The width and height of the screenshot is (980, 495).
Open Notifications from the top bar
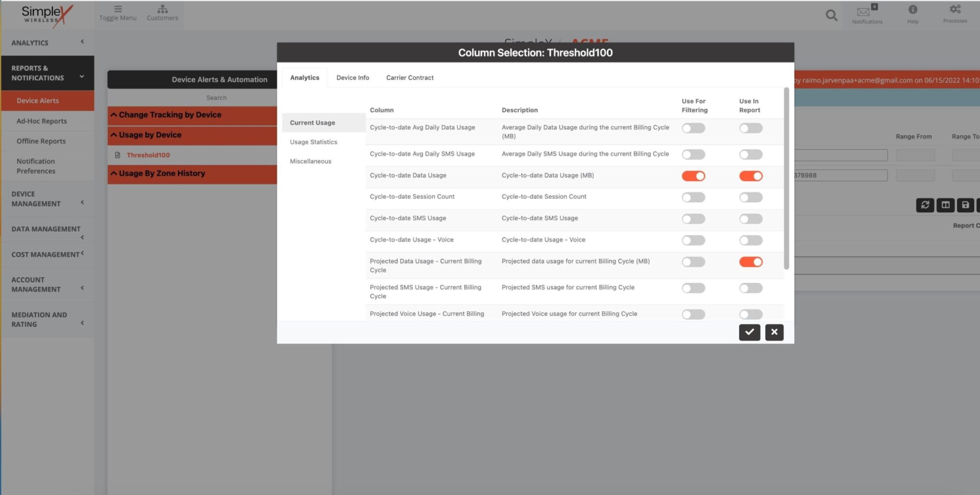click(x=867, y=14)
